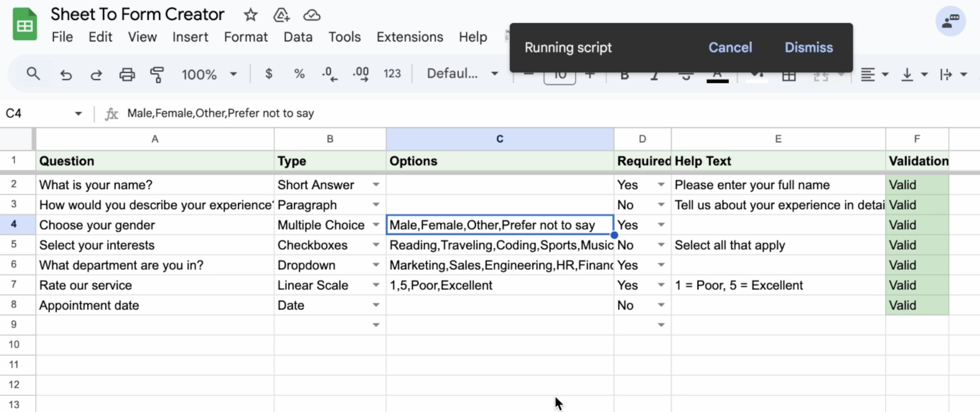
Task: Open the Data menu
Action: pyautogui.click(x=298, y=37)
